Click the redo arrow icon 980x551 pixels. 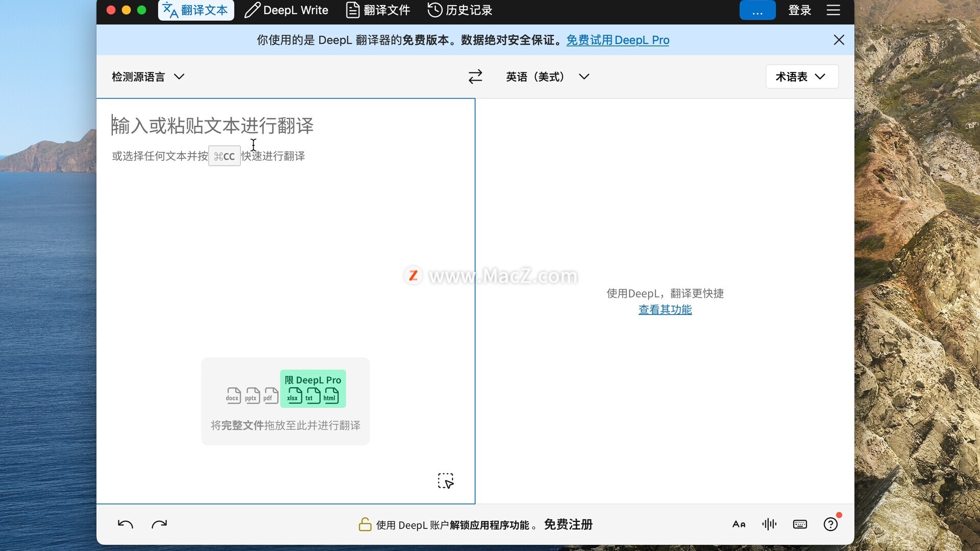point(159,524)
